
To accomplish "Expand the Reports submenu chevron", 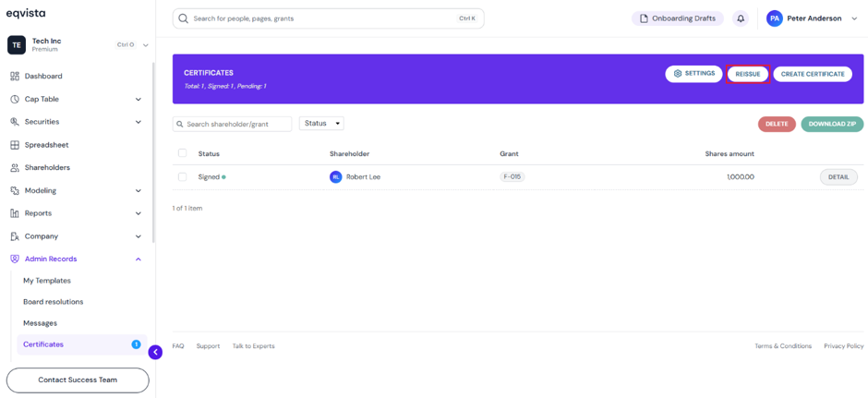I will (139, 213).
